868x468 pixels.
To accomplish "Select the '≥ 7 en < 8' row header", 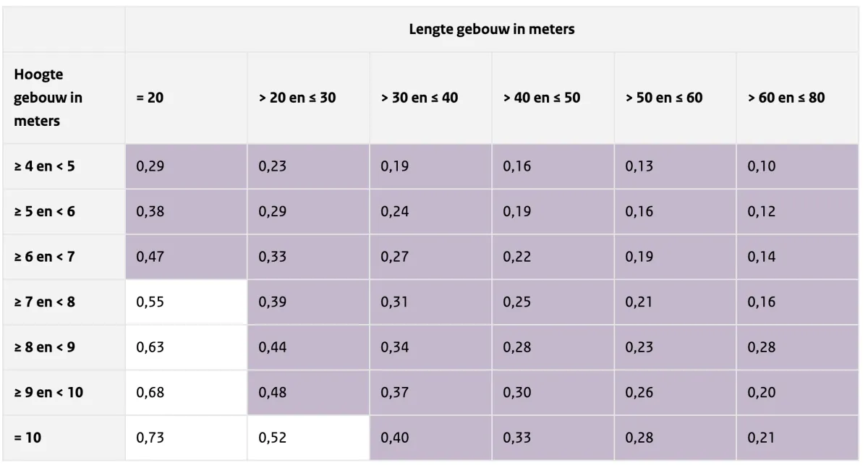I will click(x=44, y=302).
